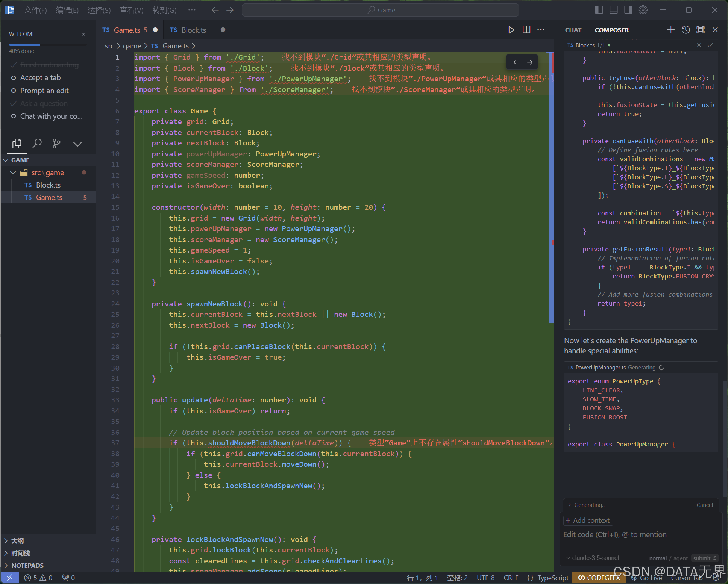Image resolution: width=728 pixels, height=584 pixels.
Task: Switch to the Game.ts editor tab
Action: [x=130, y=30]
